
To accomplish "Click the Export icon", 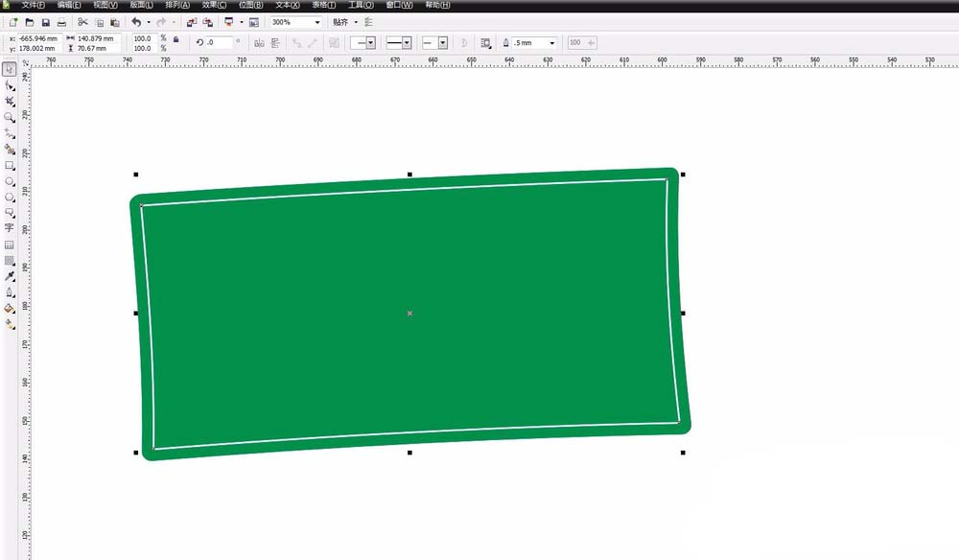I will click(208, 22).
